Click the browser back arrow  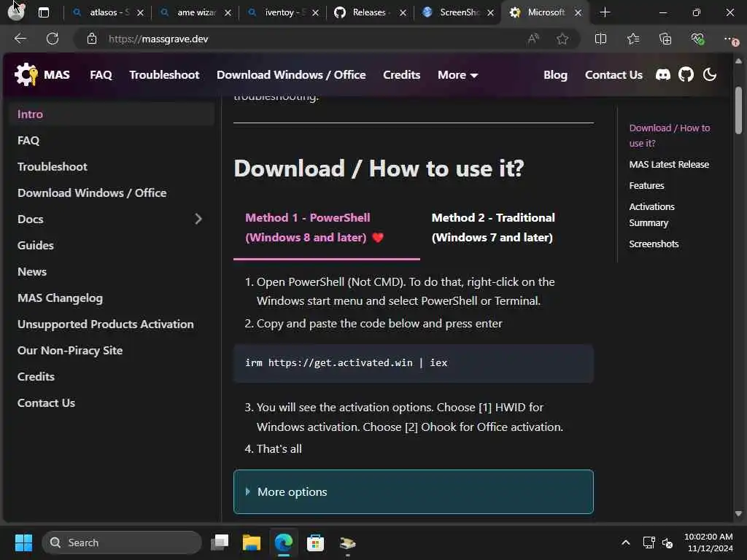point(20,39)
